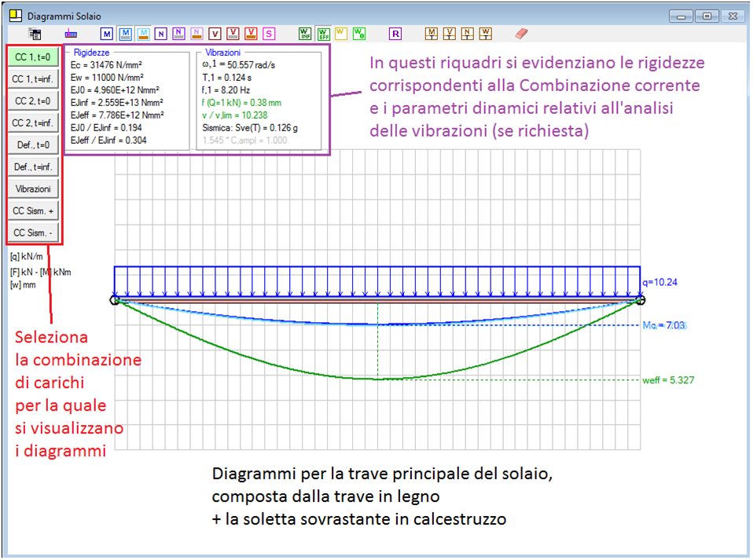Screen dimensions: 753x560
Task: Select load combination CC 2, t=0
Action: point(34,101)
